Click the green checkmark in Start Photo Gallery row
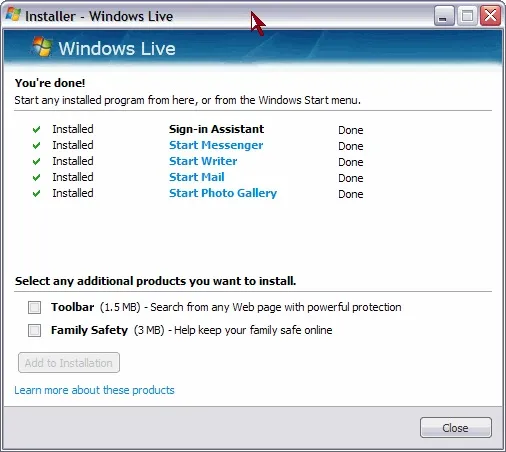Screen dimensions: 506x452 [x=36, y=193]
